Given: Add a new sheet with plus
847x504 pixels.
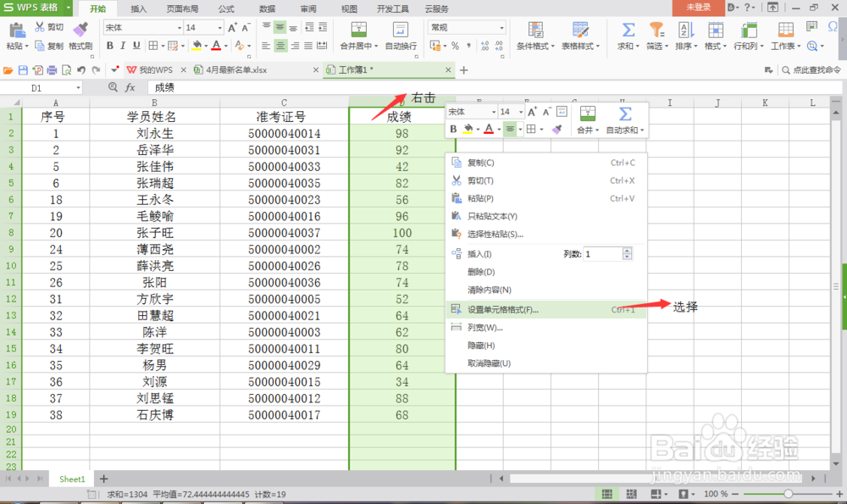Looking at the screenshot, I should click(103, 479).
